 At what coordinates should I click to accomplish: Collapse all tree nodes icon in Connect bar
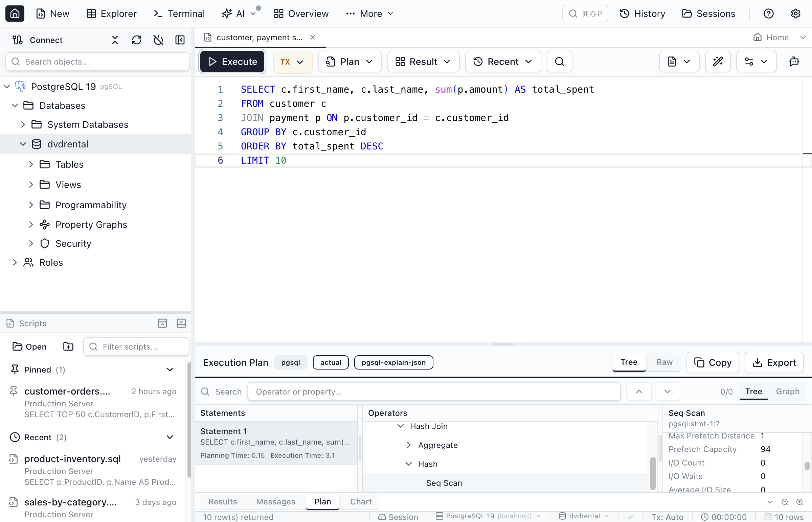coord(115,40)
